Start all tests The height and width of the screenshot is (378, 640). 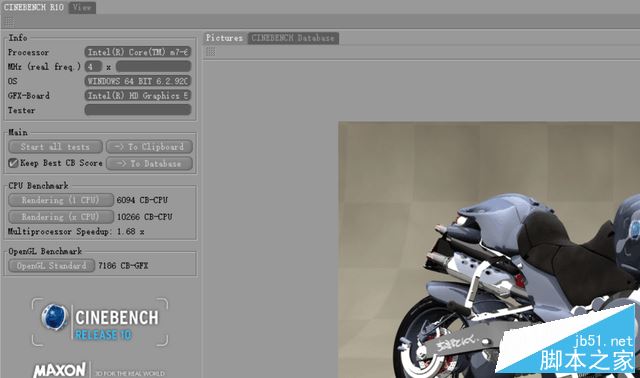(56, 147)
